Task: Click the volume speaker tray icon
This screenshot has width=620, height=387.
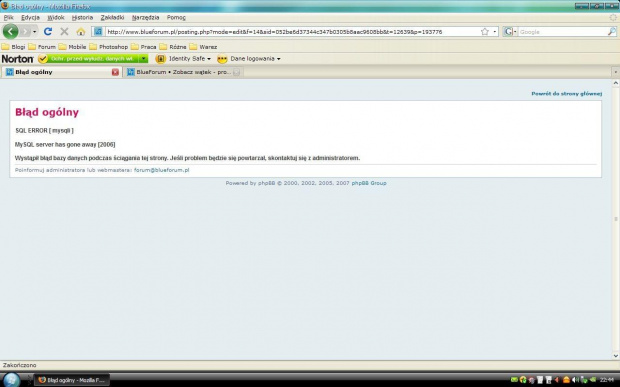Action: [x=575, y=380]
